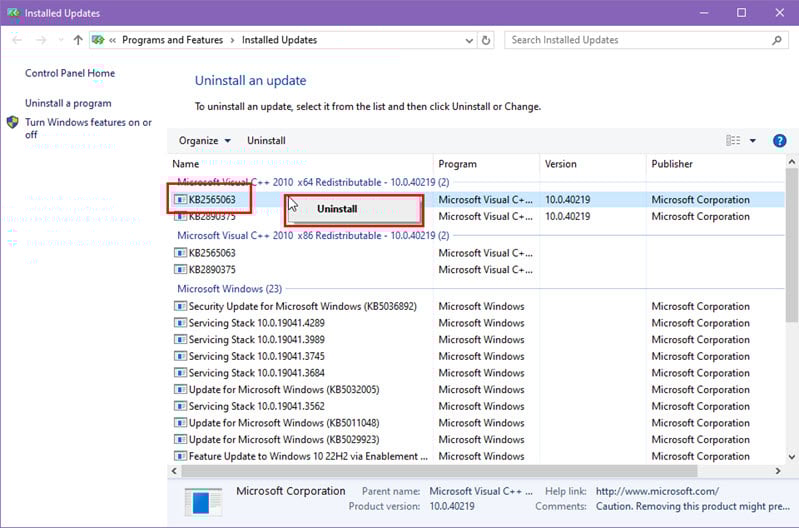Image resolution: width=799 pixels, height=528 pixels.
Task: Choose Uninstall from the context menu
Action: 354,209
